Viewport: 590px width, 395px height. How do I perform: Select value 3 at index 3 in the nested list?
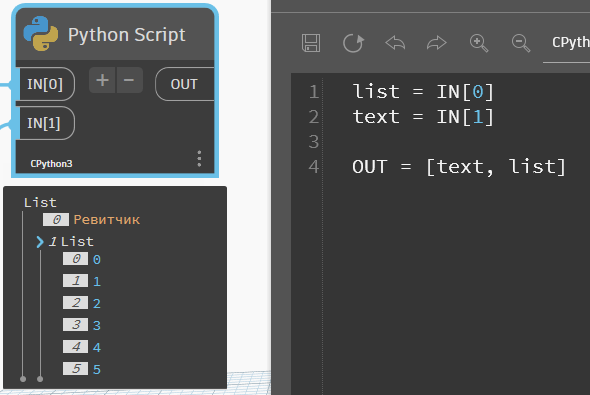pyautogui.click(x=97, y=325)
